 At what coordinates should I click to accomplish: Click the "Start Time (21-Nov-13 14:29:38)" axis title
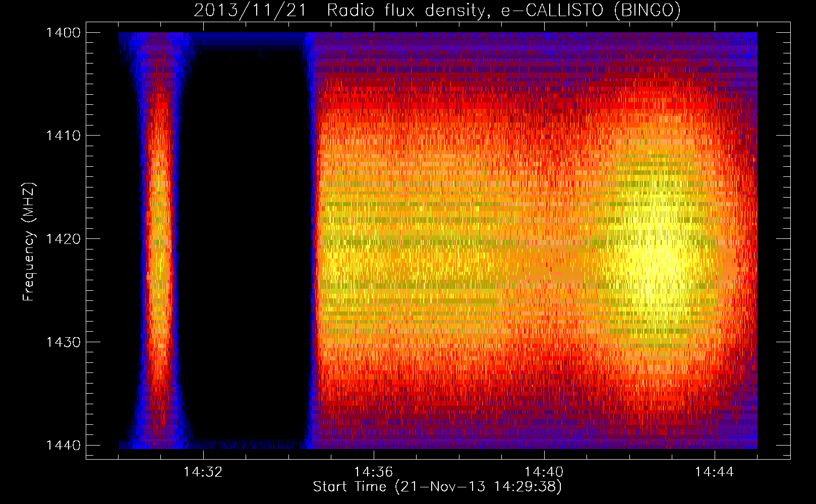tap(437, 487)
